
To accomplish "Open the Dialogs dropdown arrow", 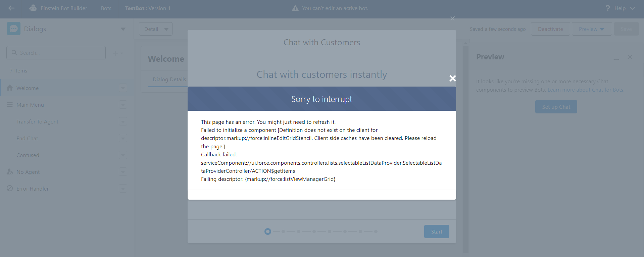I will click(x=123, y=29).
